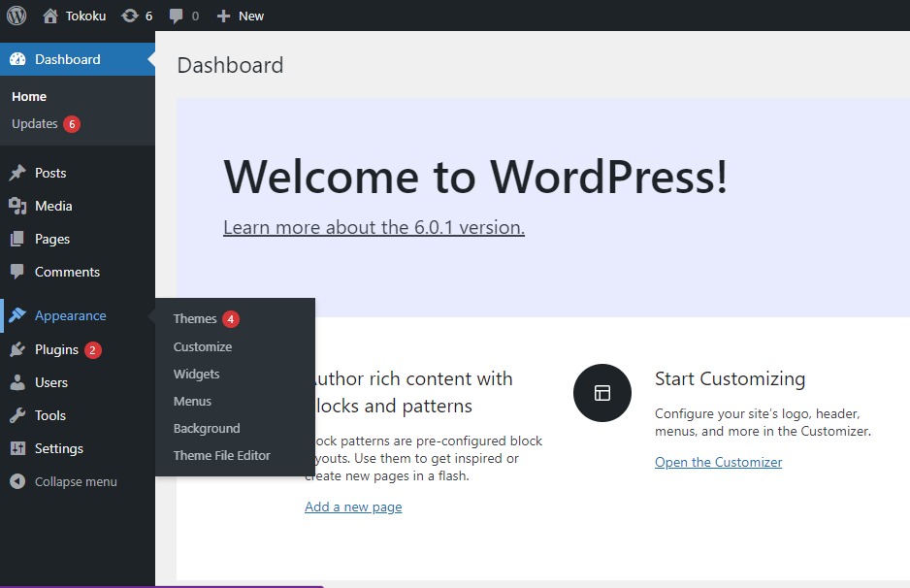Viewport: 910px width, 588px height.
Task: Click the Open the Customizer link
Action: click(x=719, y=462)
